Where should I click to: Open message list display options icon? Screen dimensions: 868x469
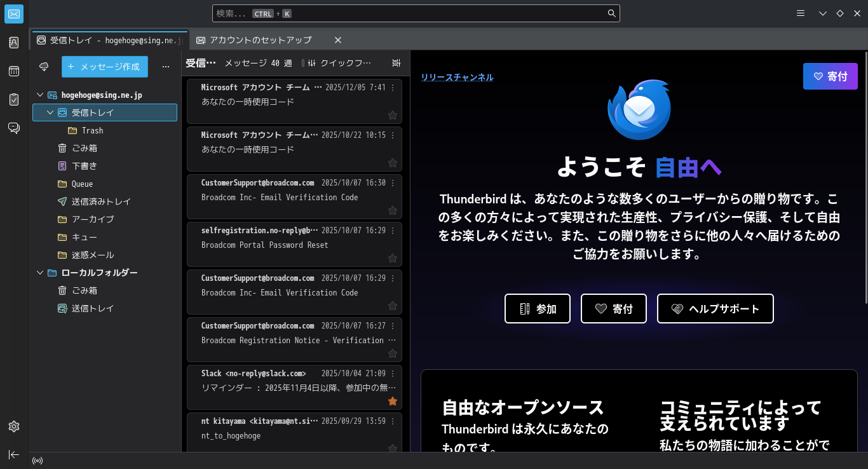click(x=397, y=63)
